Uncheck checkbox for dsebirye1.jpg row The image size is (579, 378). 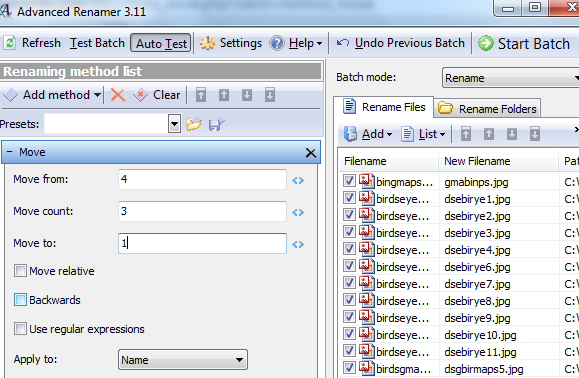(x=349, y=198)
